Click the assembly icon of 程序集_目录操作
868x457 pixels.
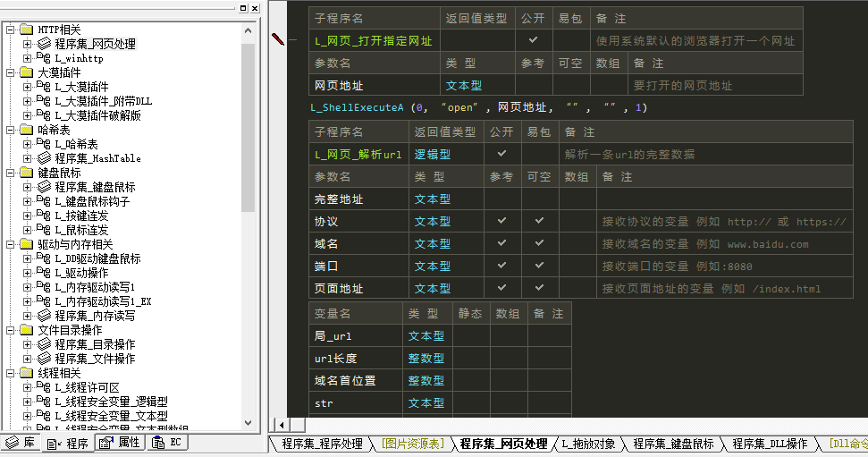click(44, 344)
